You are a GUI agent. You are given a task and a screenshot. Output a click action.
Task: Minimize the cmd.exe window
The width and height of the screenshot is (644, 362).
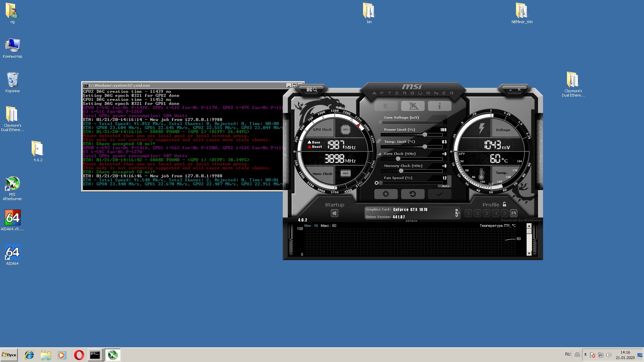point(288,85)
